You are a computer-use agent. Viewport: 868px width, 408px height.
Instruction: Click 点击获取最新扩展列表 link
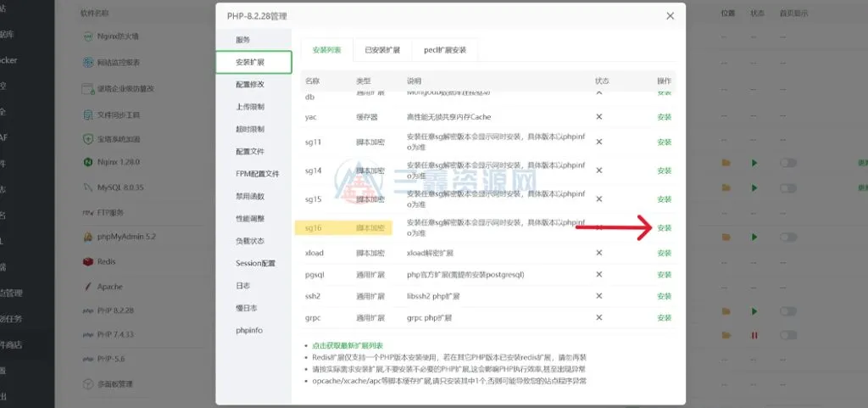pyautogui.click(x=348, y=345)
